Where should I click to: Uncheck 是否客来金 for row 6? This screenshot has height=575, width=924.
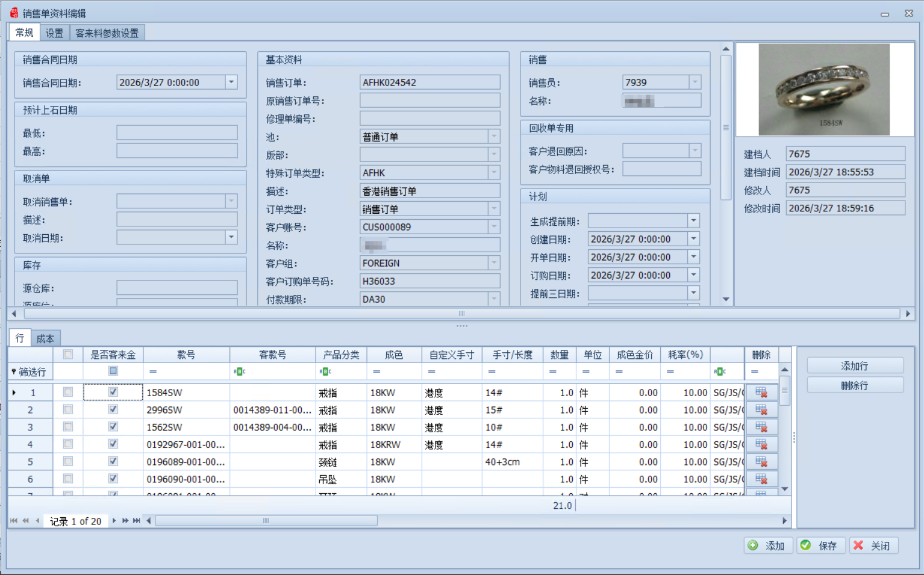click(x=113, y=479)
